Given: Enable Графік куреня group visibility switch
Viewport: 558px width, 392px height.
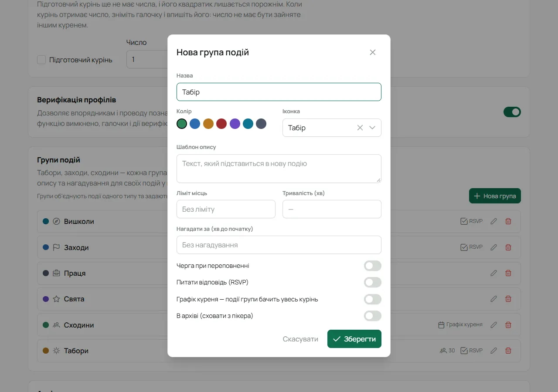Looking at the screenshot, I should (x=373, y=299).
